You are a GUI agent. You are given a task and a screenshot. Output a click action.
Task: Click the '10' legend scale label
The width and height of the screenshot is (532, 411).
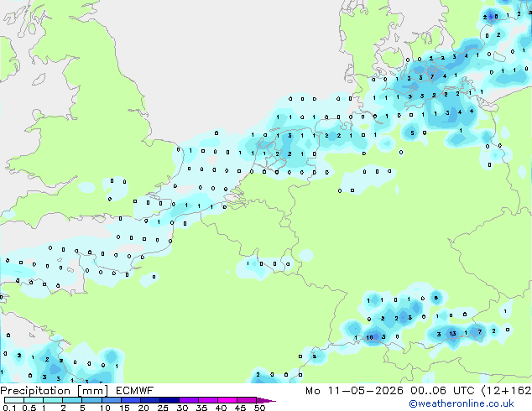[x=105, y=408]
